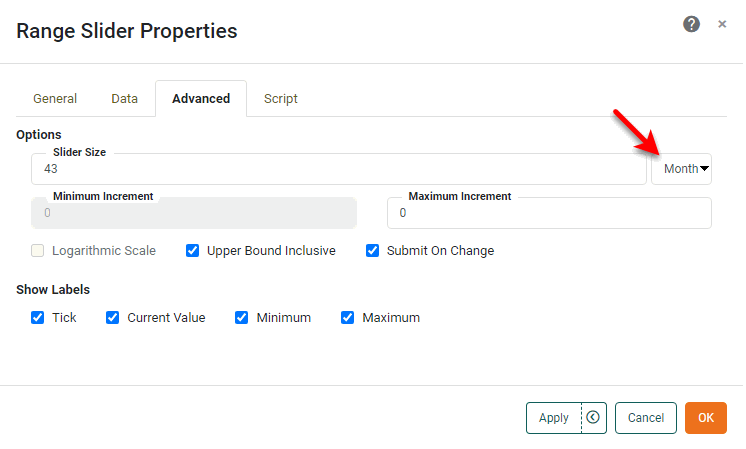The image size is (746, 449).
Task: Click the Slider Size input field
Action: [338, 169]
